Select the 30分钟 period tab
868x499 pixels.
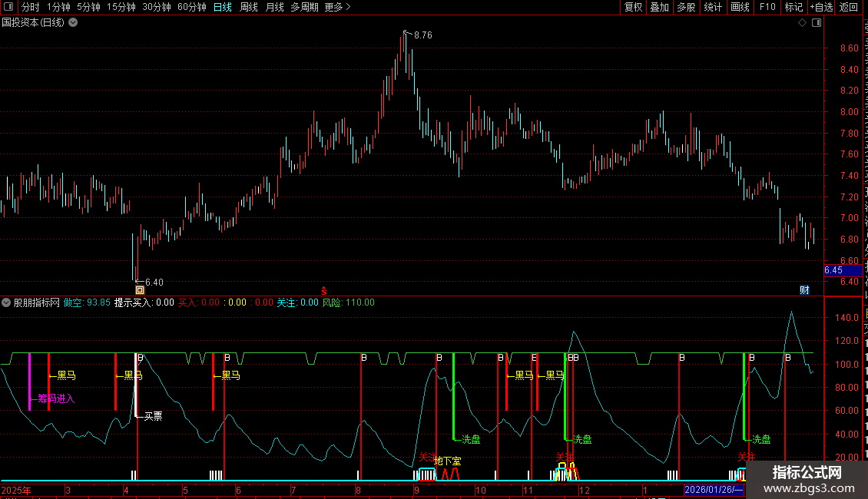tap(157, 7)
